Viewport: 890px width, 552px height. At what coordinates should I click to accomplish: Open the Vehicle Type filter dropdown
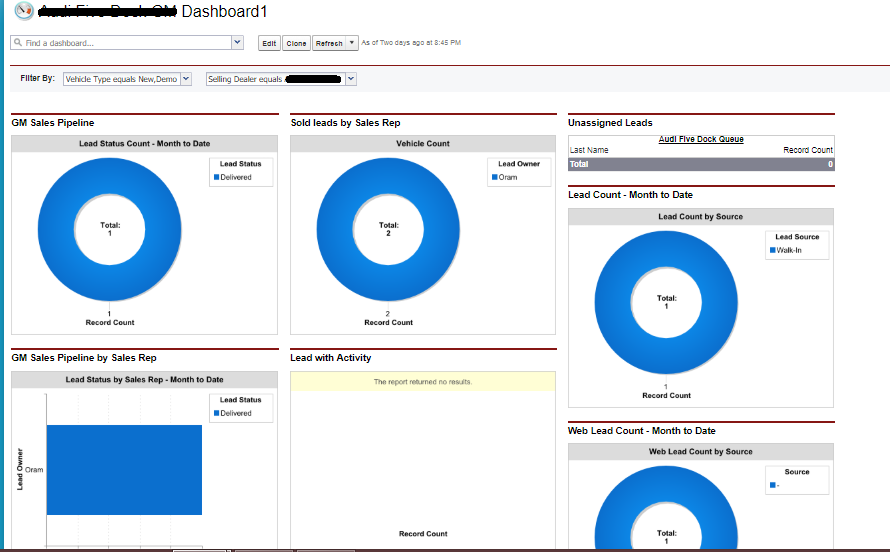186,79
